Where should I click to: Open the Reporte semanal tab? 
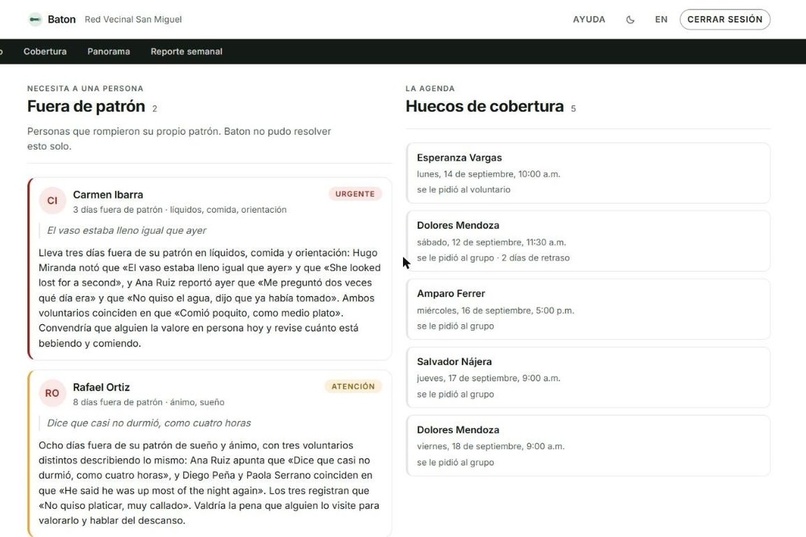(187, 51)
